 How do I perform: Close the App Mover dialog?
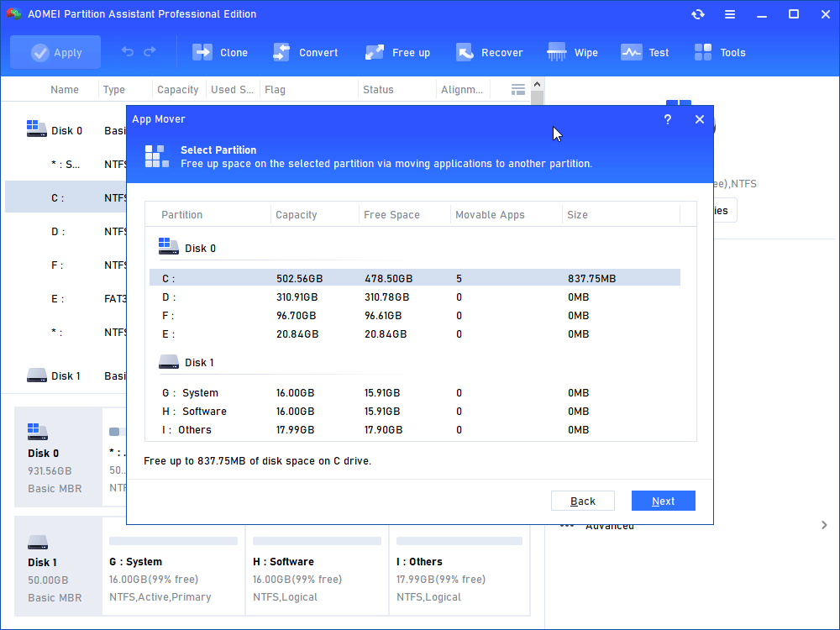(700, 119)
